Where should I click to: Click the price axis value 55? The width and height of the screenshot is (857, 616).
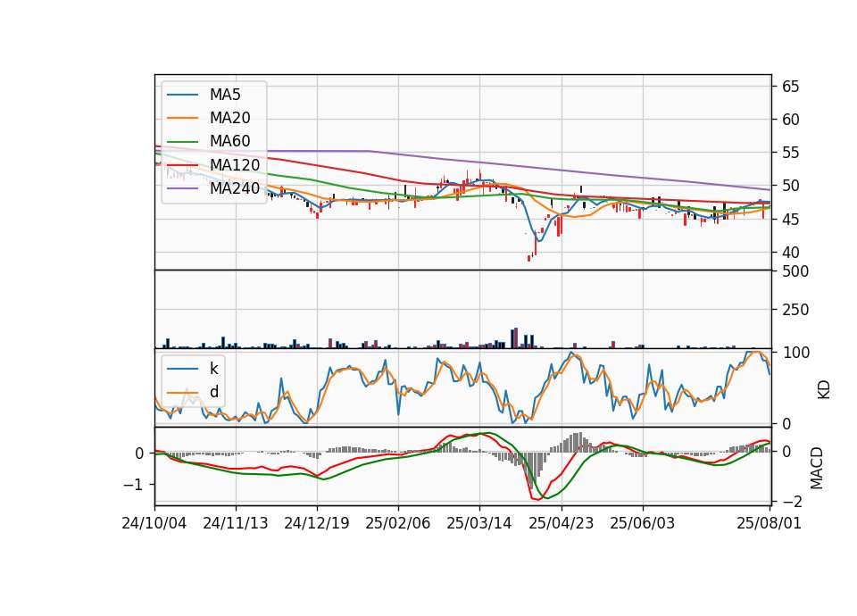[x=790, y=153]
